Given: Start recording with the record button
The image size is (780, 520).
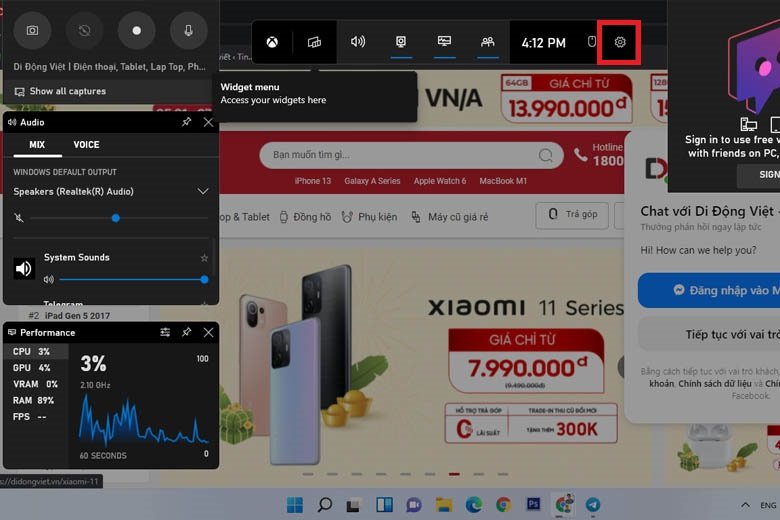Looking at the screenshot, I should pyautogui.click(x=137, y=31).
